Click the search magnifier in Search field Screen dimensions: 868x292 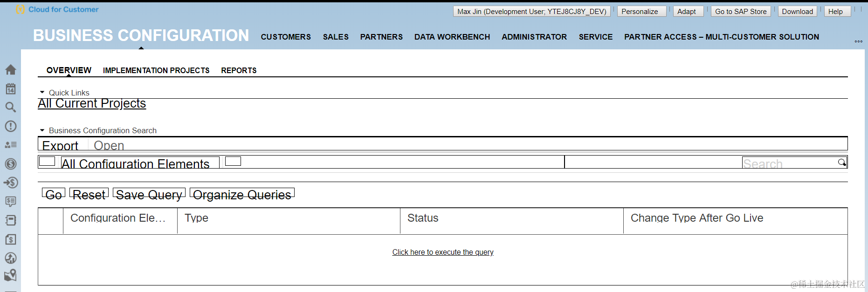pyautogui.click(x=842, y=162)
